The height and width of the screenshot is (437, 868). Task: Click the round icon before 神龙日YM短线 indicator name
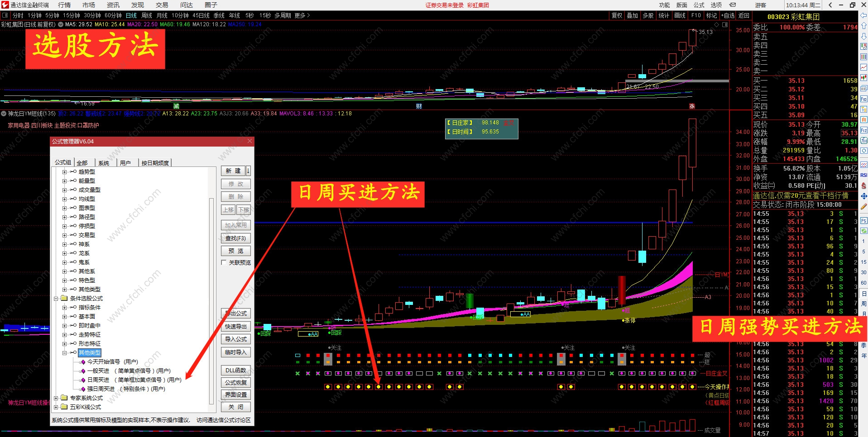click(4, 114)
